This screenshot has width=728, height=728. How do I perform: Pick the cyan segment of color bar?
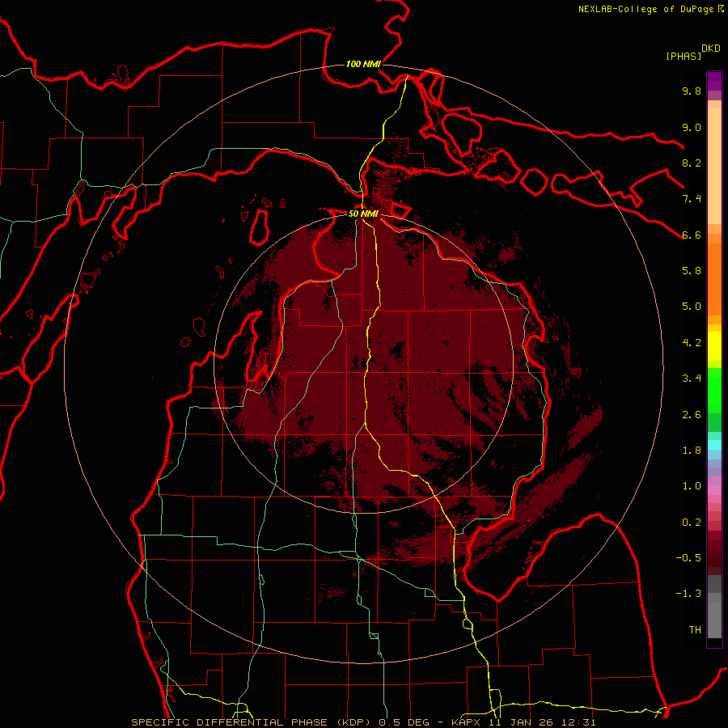714,445
